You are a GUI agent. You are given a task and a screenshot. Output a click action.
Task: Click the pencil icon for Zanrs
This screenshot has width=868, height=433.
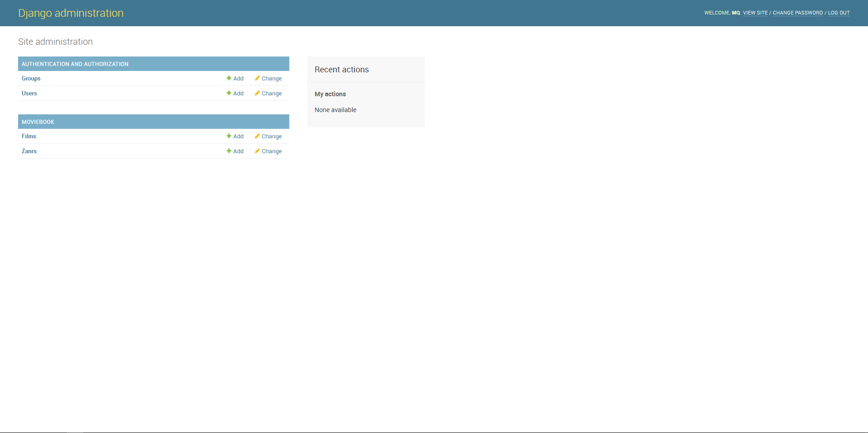click(257, 151)
